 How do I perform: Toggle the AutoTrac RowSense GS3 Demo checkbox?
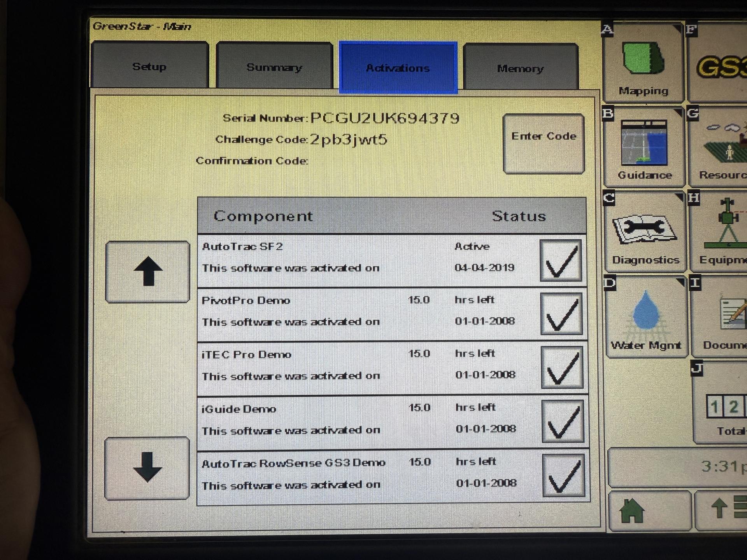tap(564, 476)
